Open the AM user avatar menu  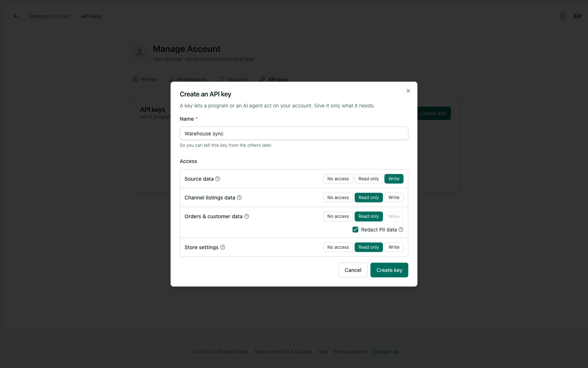[x=577, y=16]
